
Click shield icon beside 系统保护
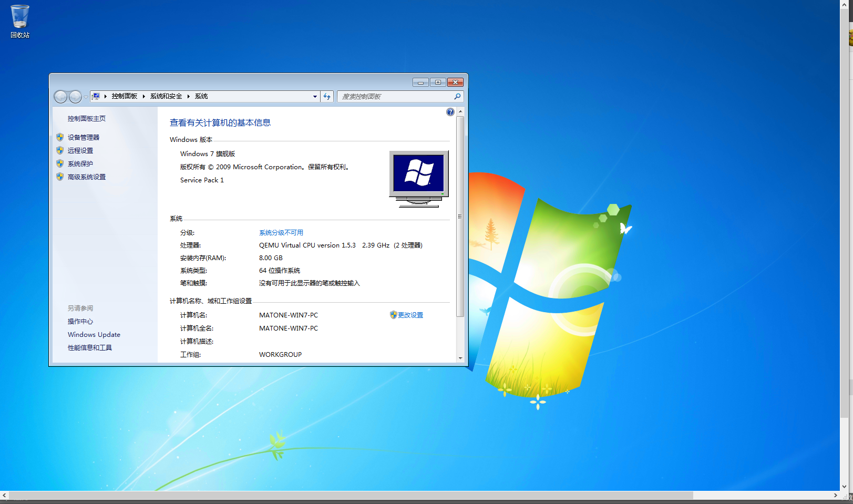coord(60,163)
